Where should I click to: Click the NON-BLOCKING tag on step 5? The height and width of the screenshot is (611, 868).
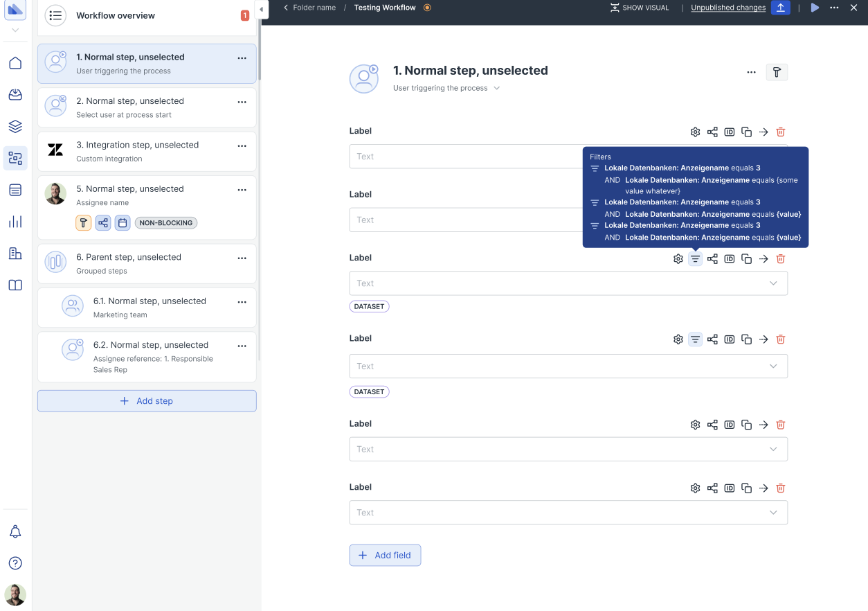pos(165,223)
